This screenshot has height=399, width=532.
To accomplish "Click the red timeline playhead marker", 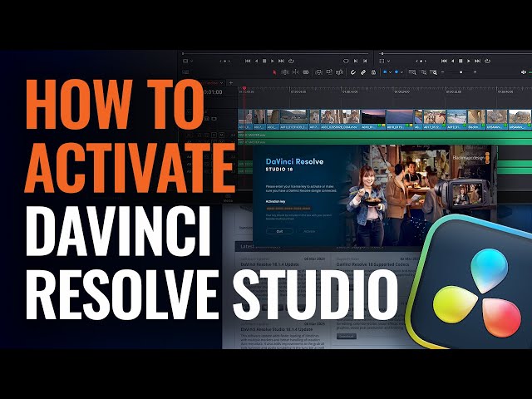I will point(244,89).
